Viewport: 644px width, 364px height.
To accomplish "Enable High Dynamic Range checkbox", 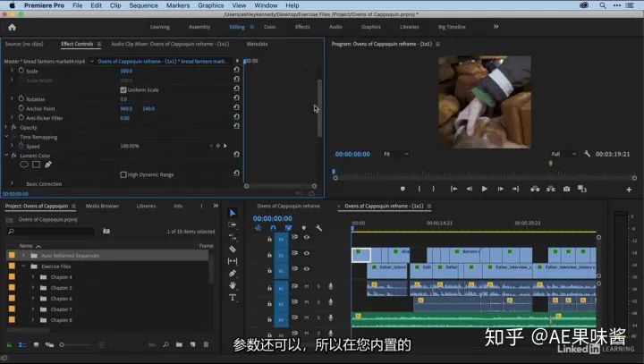I will (x=123, y=174).
